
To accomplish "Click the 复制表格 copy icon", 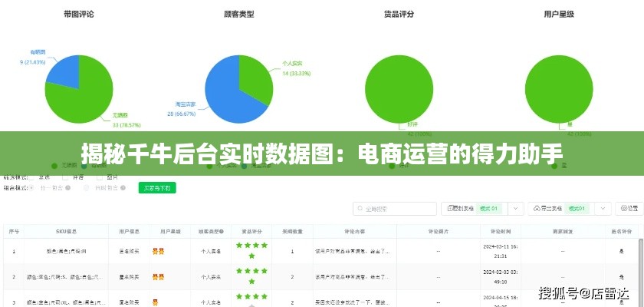I will pyautogui.click(x=450, y=208).
